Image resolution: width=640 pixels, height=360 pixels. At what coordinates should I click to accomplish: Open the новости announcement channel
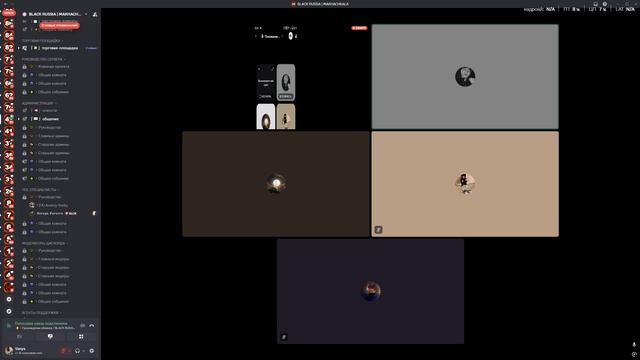49,111
